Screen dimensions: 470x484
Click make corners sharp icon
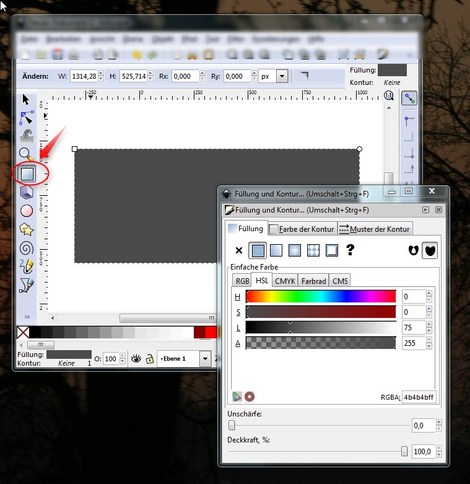[304, 75]
